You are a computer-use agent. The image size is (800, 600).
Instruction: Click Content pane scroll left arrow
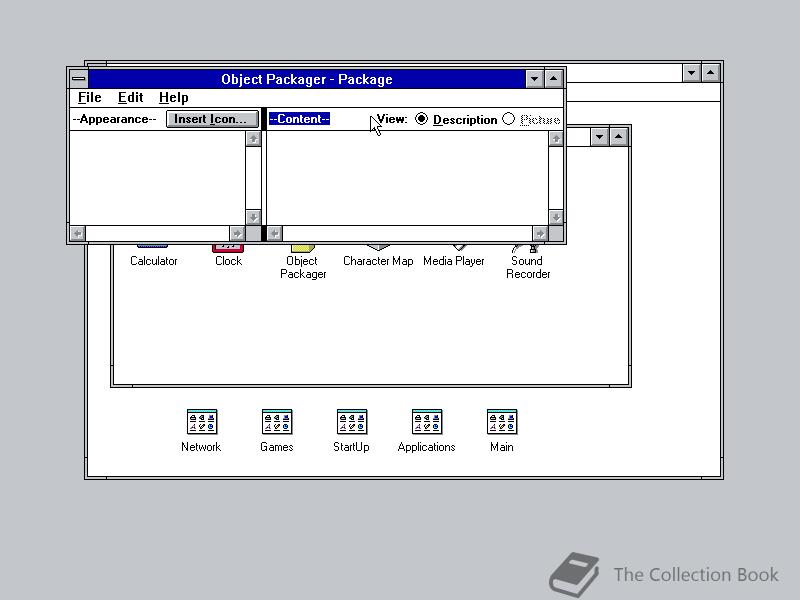tap(274, 234)
